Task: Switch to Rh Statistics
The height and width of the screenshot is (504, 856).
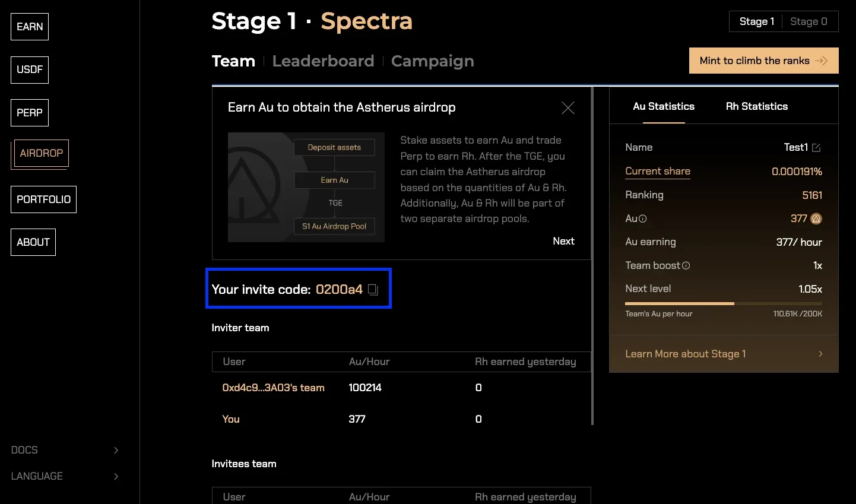Action: pos(757,106)
